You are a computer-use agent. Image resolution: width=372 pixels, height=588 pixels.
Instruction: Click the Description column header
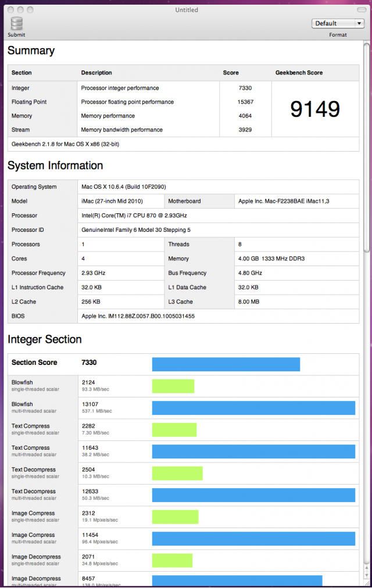(96, 73)
